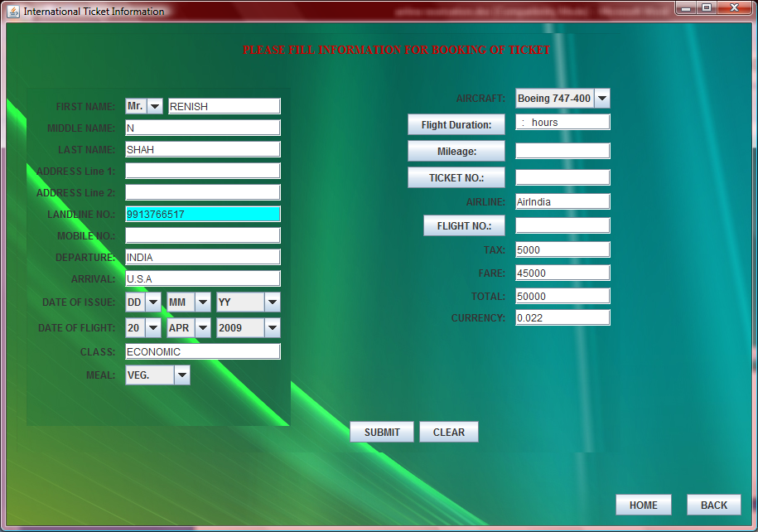Click the Class field showing ECONOMIC

203,351
